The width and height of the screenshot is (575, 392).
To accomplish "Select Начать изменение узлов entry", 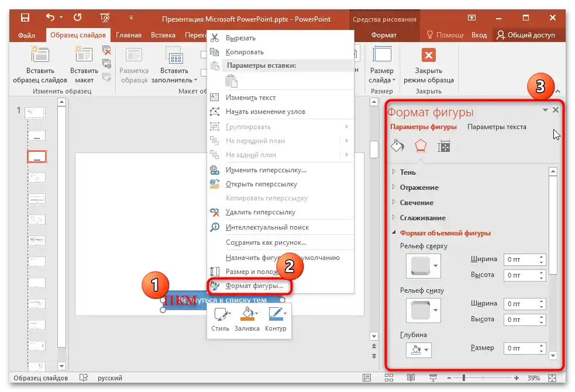I will tap(281, 112).
